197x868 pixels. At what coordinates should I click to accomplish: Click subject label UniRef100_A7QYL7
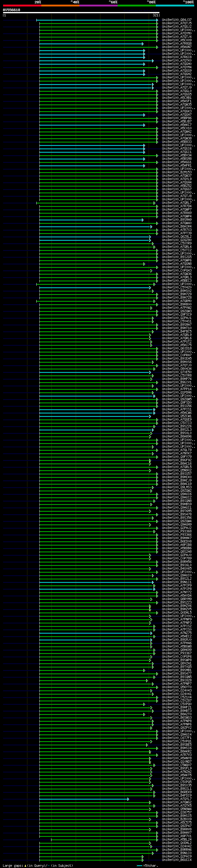(177, 799)
